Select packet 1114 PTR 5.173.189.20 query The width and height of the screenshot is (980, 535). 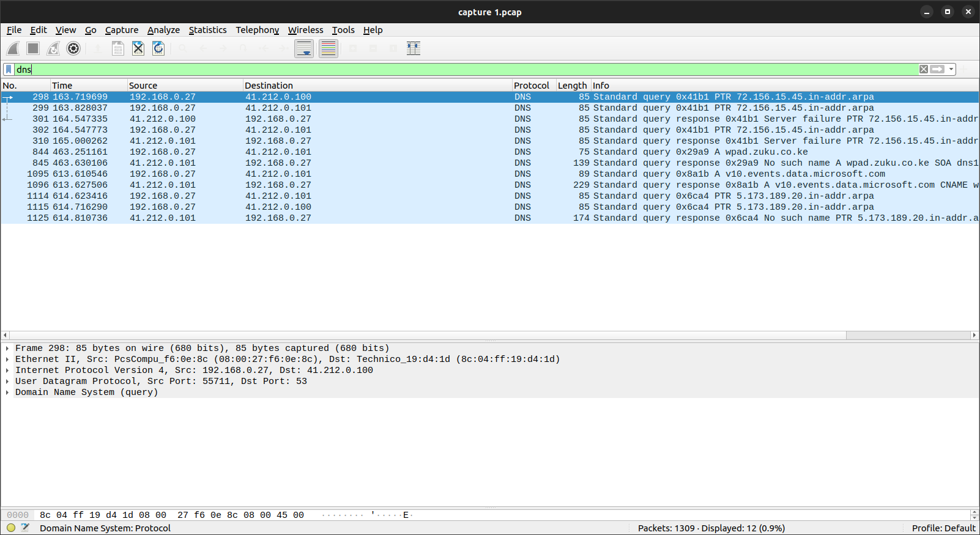pyautogui.click(x=489, y=196)
